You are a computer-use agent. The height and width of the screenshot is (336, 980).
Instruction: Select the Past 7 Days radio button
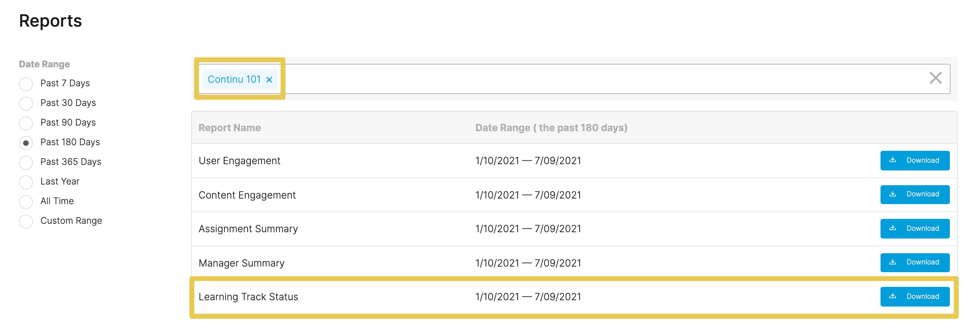26,84
